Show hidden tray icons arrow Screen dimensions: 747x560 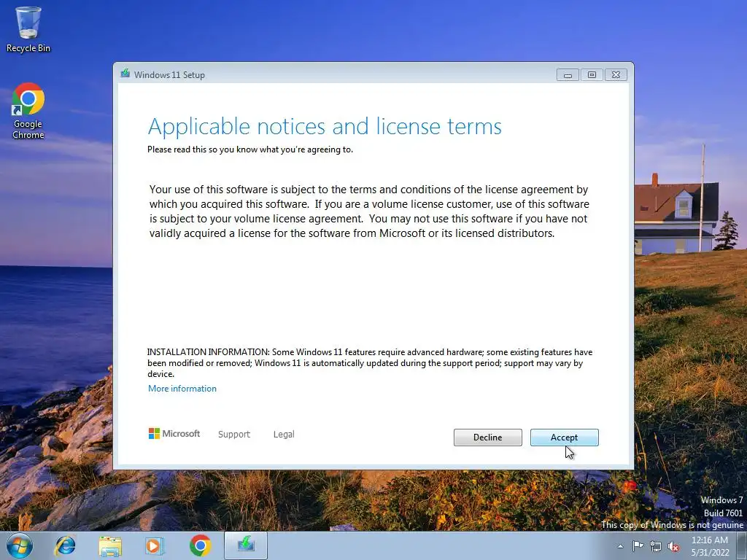pos(620,546)
